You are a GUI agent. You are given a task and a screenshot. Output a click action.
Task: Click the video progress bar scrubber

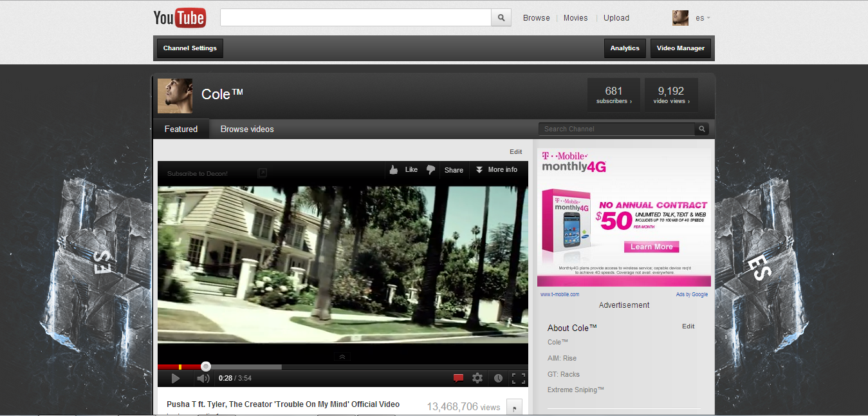(206, 366)
